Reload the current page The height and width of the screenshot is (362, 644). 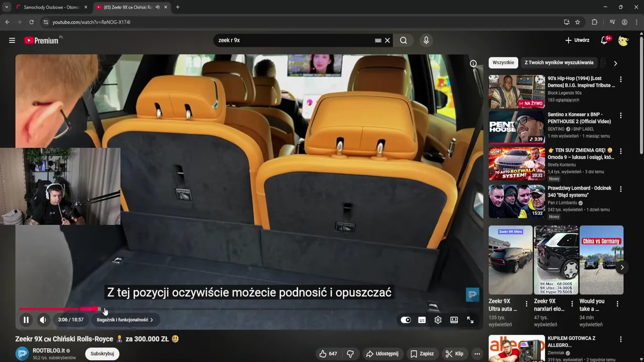pyautogui.click(x=31, y=22)
